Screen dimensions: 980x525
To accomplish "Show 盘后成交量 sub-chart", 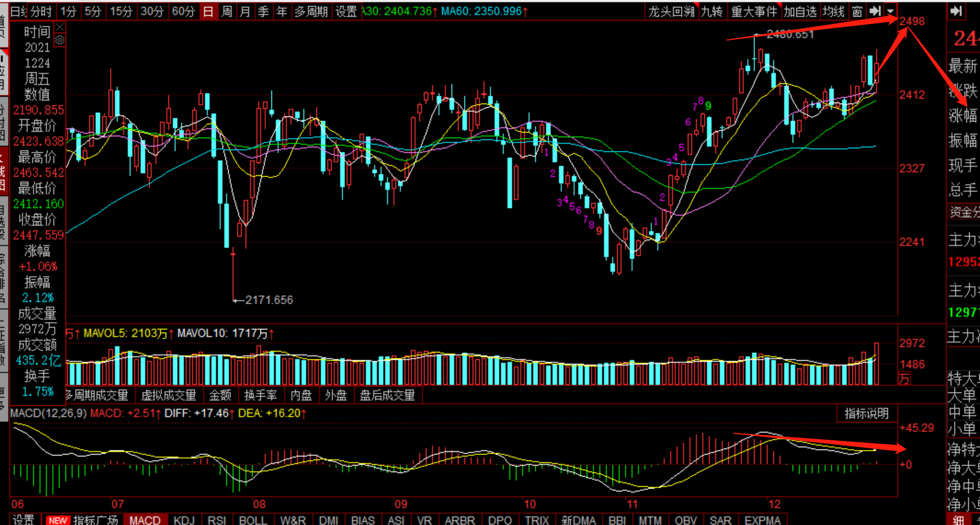I will pos(387,396).
